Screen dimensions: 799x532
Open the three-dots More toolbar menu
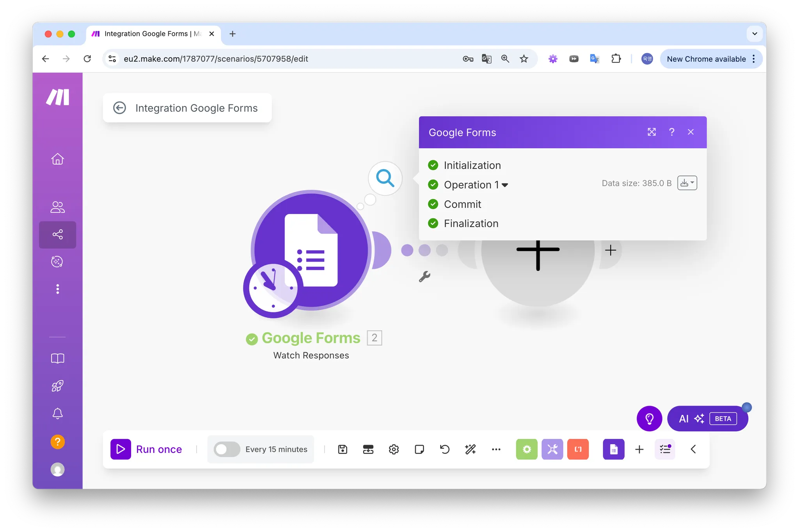(496, 449)
